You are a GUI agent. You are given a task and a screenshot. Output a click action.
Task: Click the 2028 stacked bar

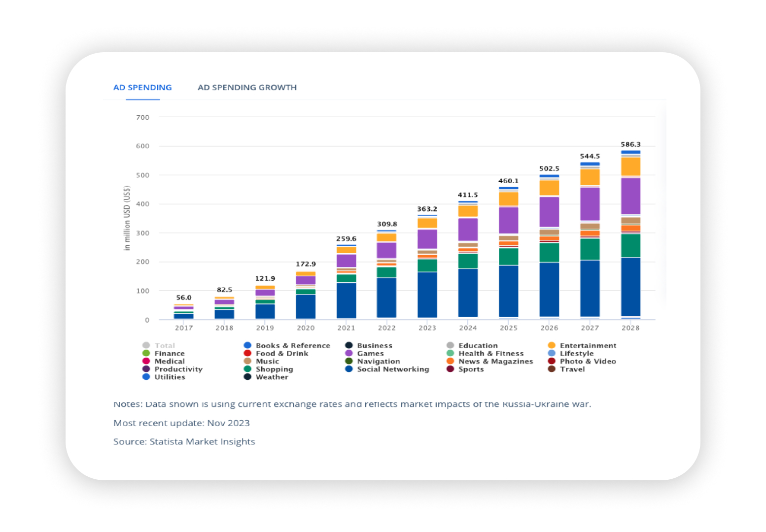click(x=630, y=235)
